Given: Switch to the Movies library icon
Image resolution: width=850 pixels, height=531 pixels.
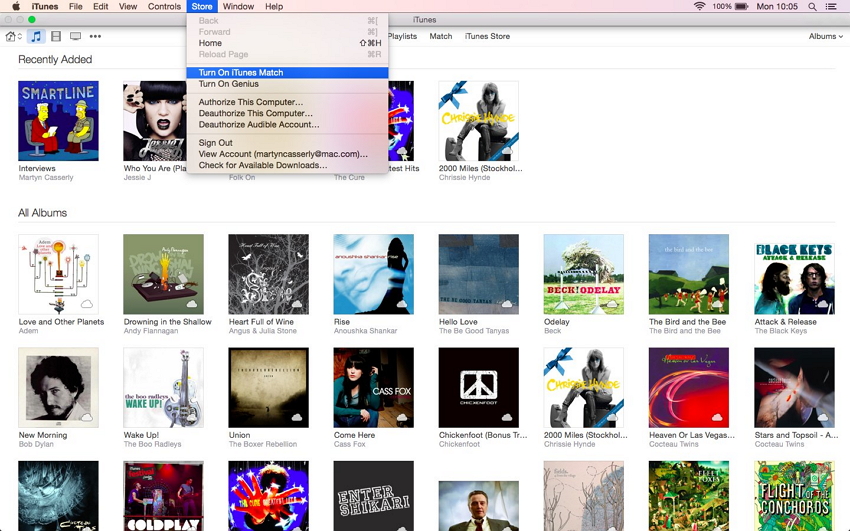Looking at the screenshot, I should coord(55,36).
